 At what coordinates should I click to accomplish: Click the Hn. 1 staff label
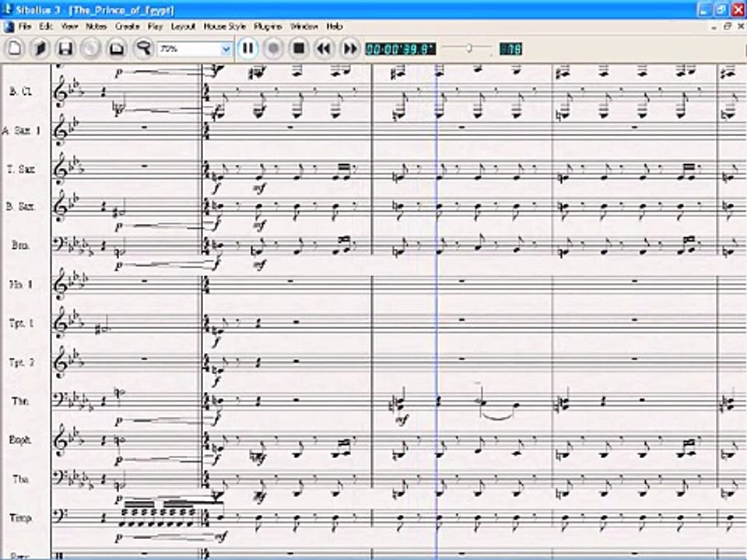tap(21, 285)
